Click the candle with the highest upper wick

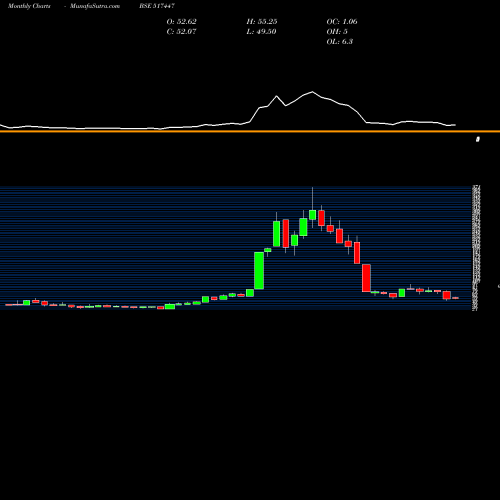[312, 215]
